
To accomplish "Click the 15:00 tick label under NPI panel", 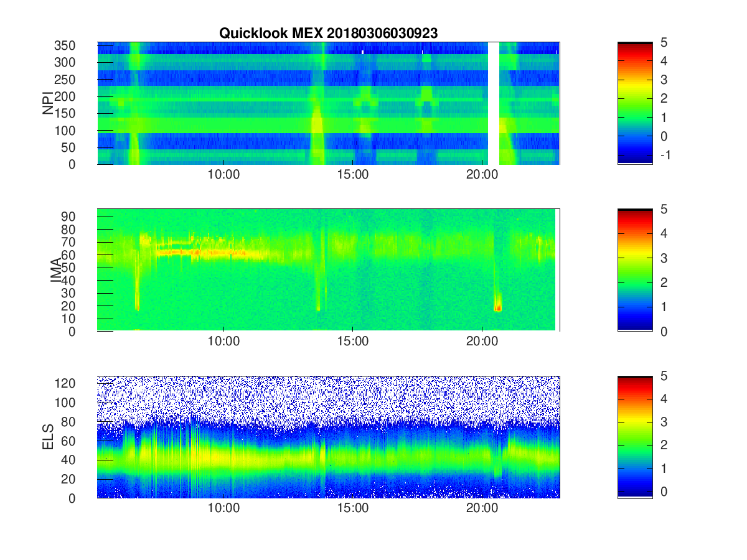I will point(353,175).
